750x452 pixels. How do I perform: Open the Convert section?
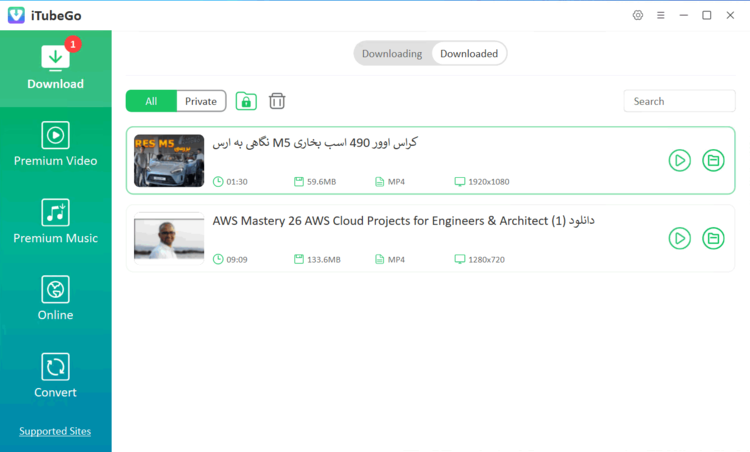[x=55, y=375]
